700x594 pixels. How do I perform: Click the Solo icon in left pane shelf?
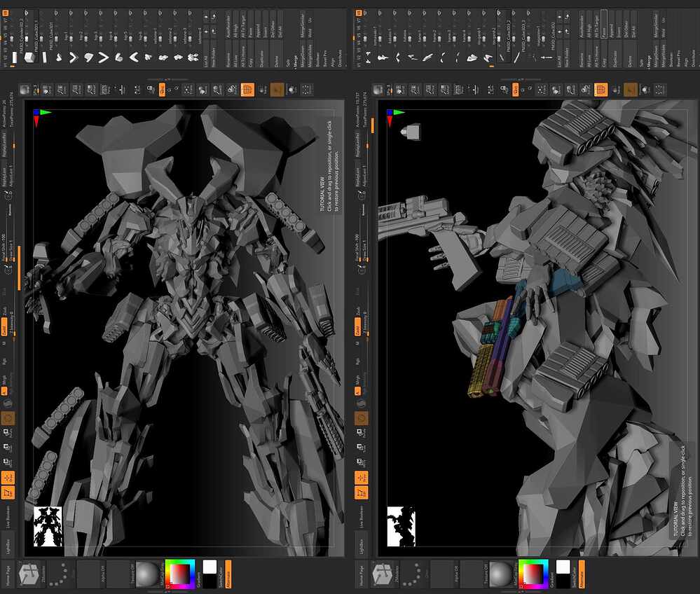(x=292, y=90)
